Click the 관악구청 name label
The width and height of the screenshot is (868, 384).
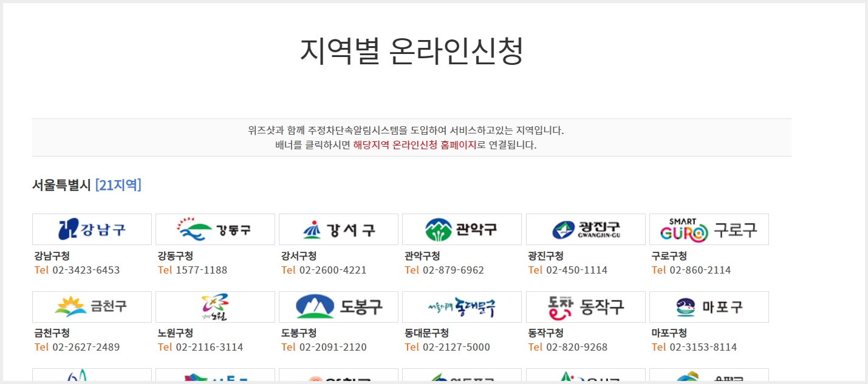[422, 256]
